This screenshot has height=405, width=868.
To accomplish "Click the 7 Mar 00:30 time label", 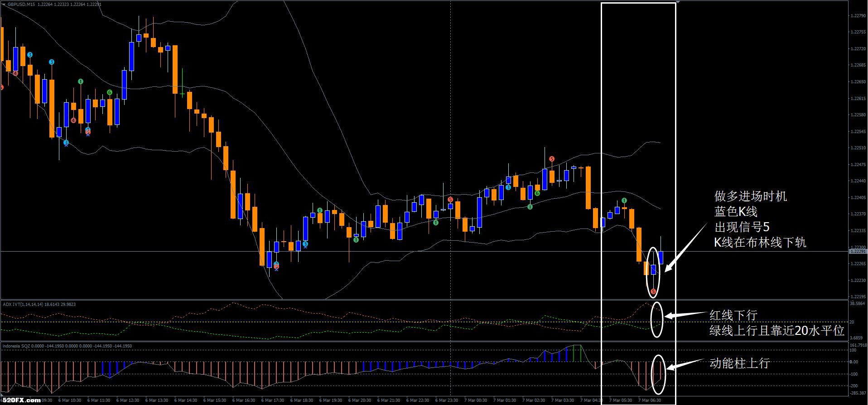I will (476, 400).
